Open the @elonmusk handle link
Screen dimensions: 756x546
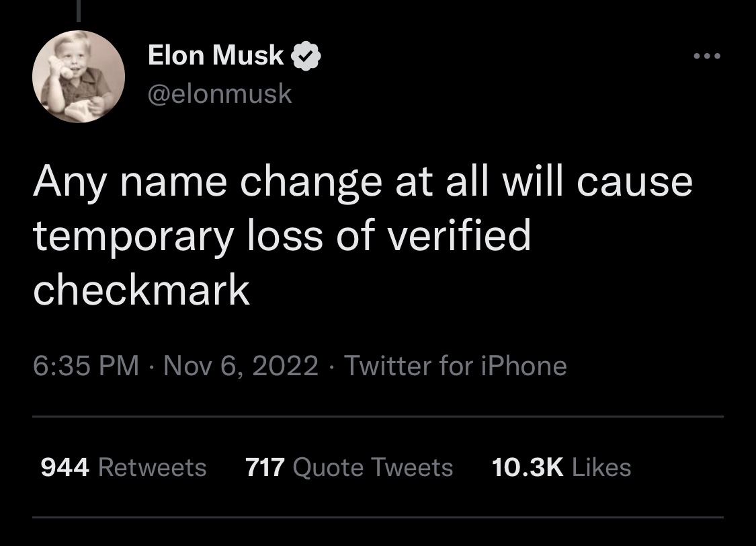coord(220,93)
